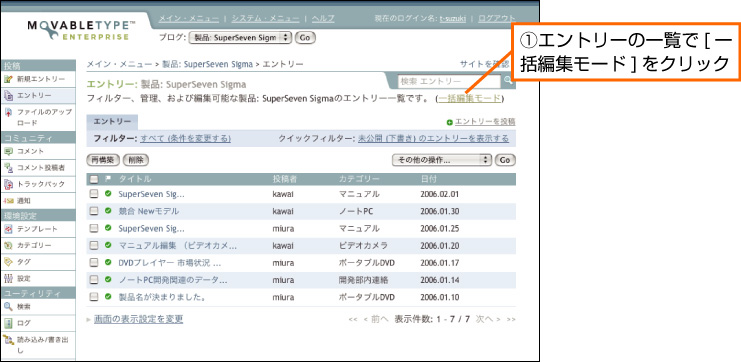The width and height of the screenshot is (741, 362).
Task: Open the その他の操作... dropdown
Action: tap(442, 160)
